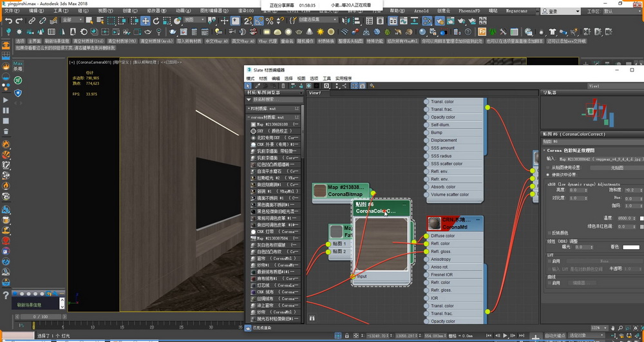The width and height of the screenshot is (644, 342).
Task: Open the Slate 实用程序 menu
Action: (343, 79)
